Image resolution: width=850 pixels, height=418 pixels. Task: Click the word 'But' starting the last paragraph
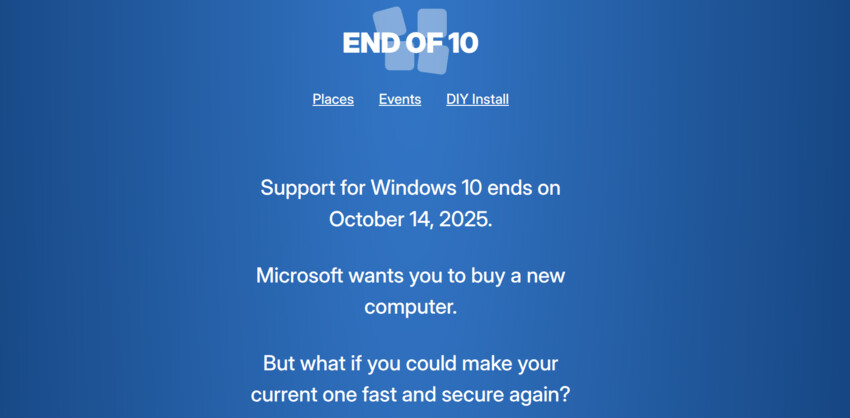281,362
